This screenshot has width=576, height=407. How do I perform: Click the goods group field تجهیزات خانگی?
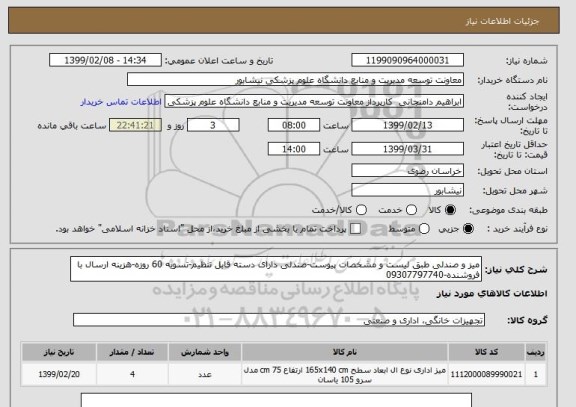[279, 320]
